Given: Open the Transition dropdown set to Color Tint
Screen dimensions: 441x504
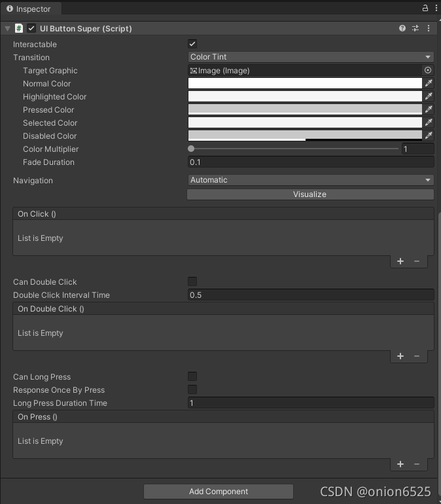Looking at the screenshot, I should [x=311, y=57].
